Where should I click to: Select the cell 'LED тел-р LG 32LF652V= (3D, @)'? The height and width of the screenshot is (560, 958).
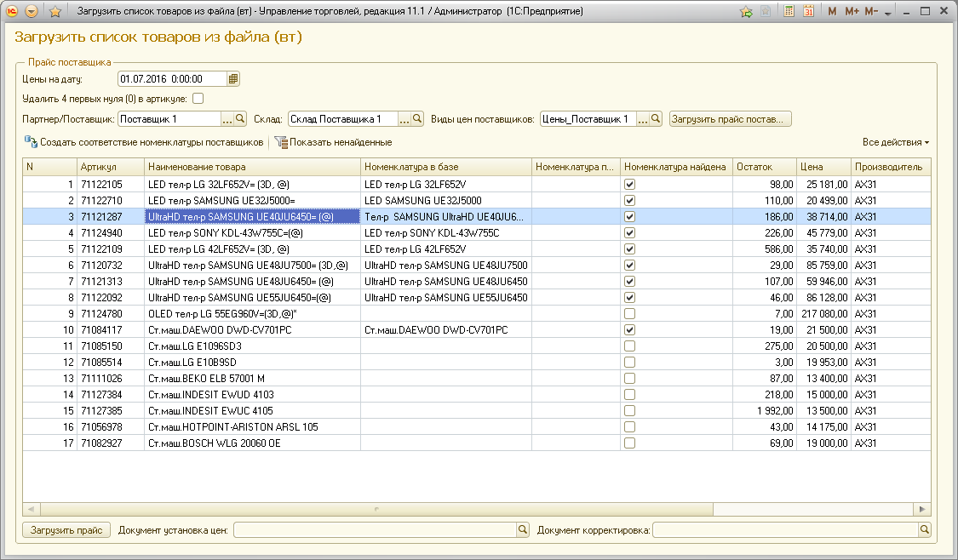coord(252,185)
